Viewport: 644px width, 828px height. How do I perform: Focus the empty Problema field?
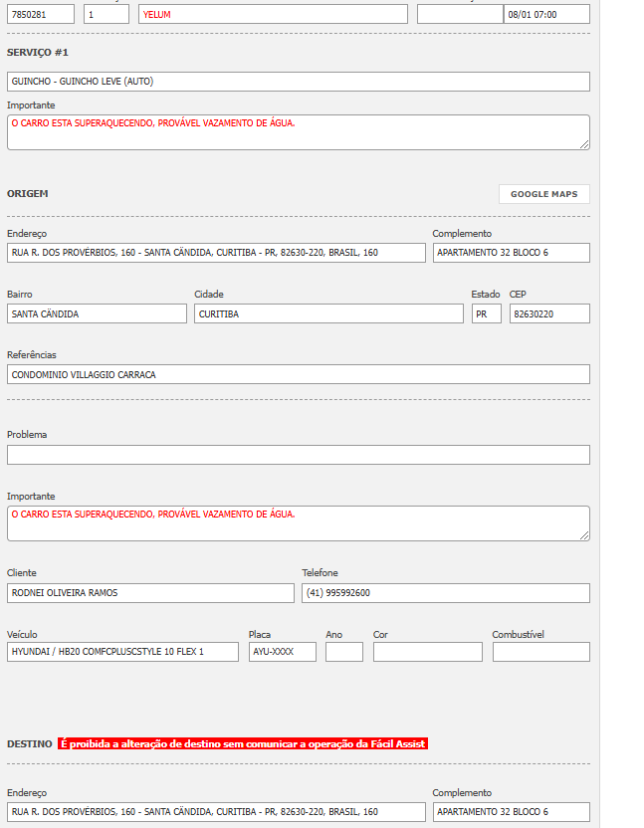click(298, 455)
